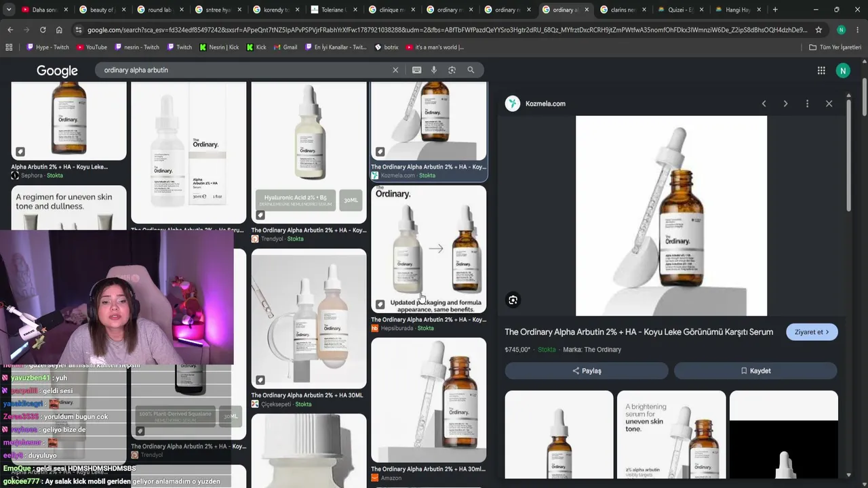Close the 'sntree hya' tab
The height and width of the screenshot is (488, 868).
point(239,10)
